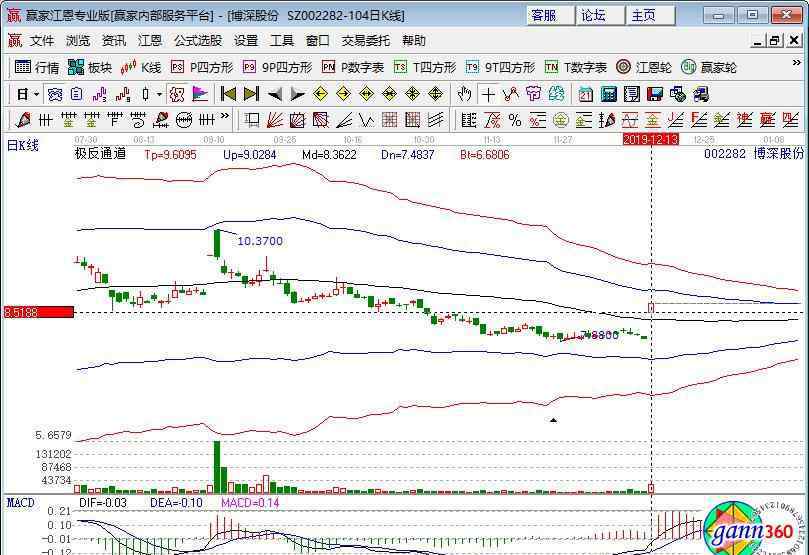
Task: Click the red 8.5188 price label
Action: [39, 312]
